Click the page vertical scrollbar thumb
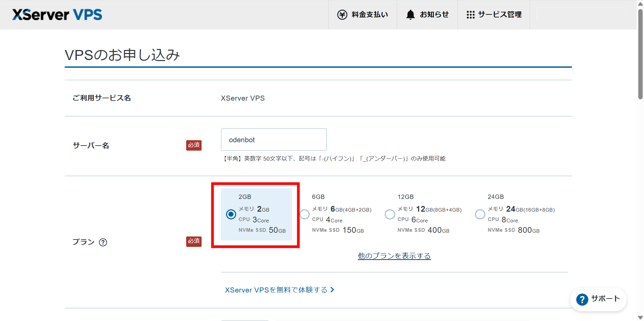The image size is (644, 321). click(640, 54)
